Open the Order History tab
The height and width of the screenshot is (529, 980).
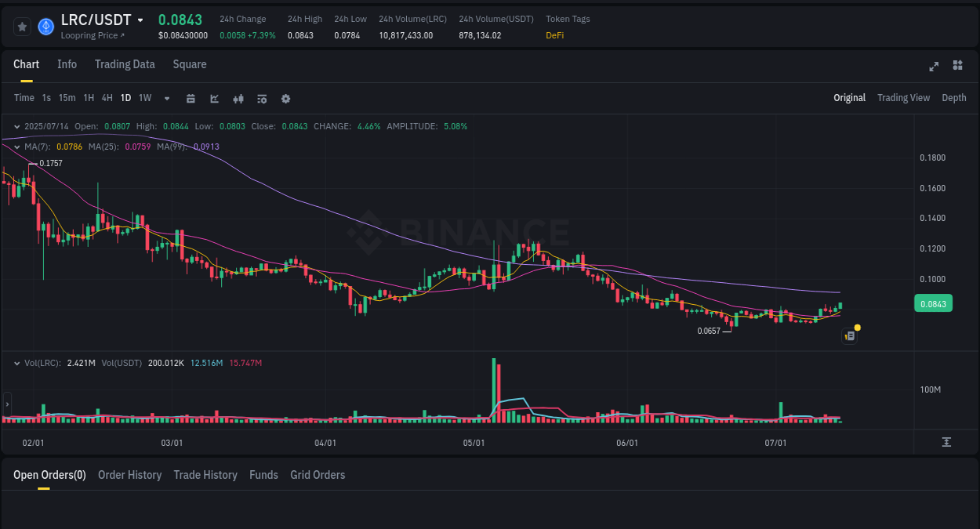pos(129,475)
